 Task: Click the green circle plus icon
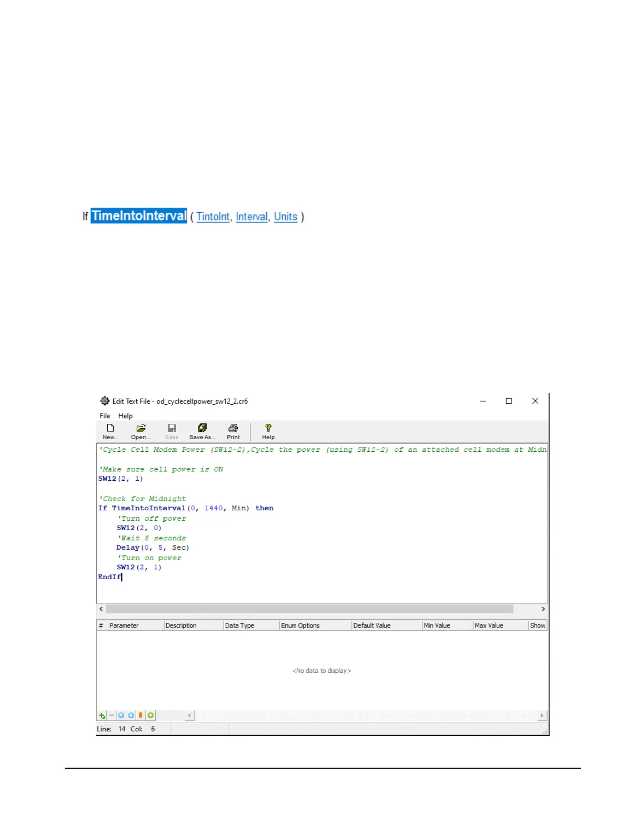pos(151,716)
